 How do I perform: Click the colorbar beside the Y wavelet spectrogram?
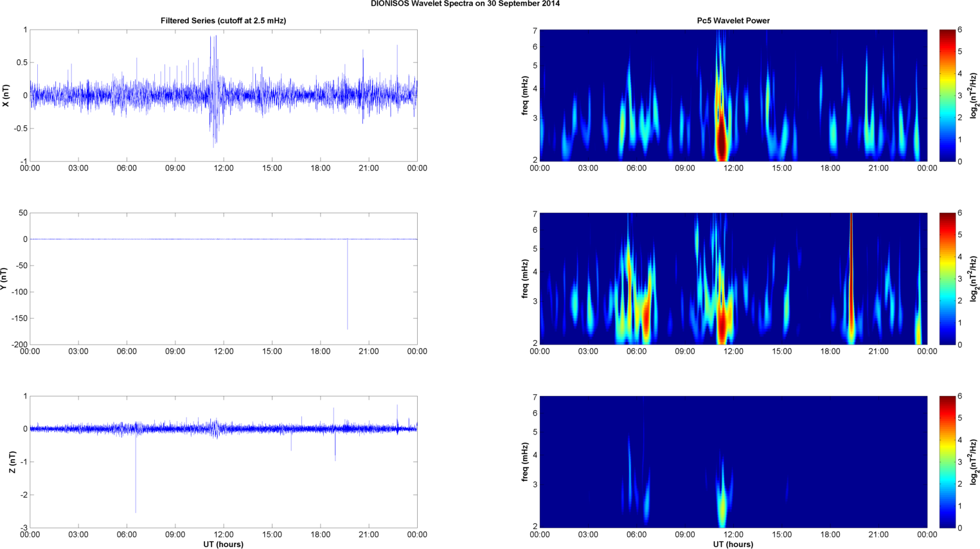coord(947,278)
